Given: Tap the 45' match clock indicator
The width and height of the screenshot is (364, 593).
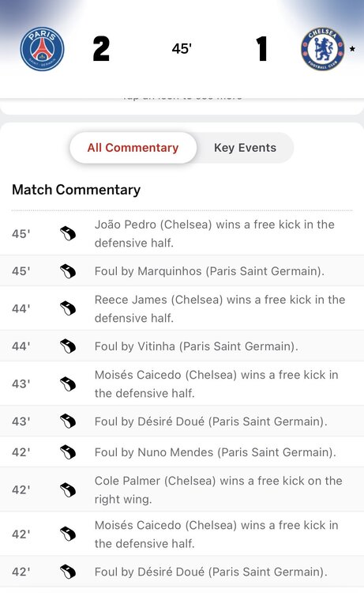Looking at the screenshot, I should pyautogui.click(x=182, y=49).
